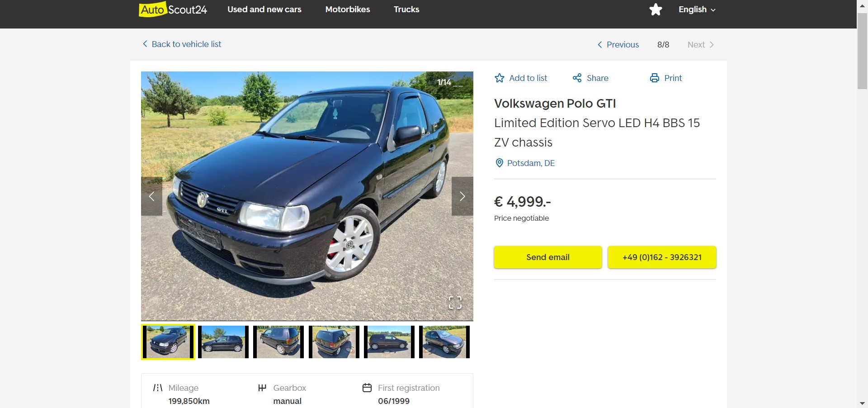The width and height of the screenshot is (868, 408).
Task: Show previous car photo with left arrow
Action: [152, 196]
